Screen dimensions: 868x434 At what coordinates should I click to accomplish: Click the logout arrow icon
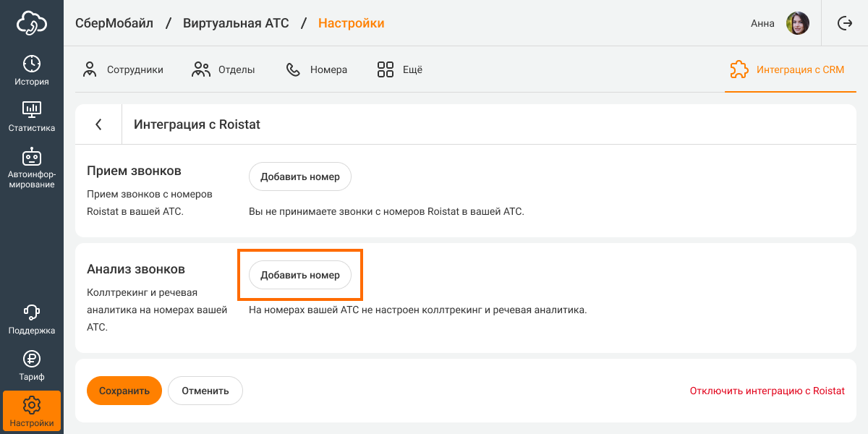click(844, 23)
